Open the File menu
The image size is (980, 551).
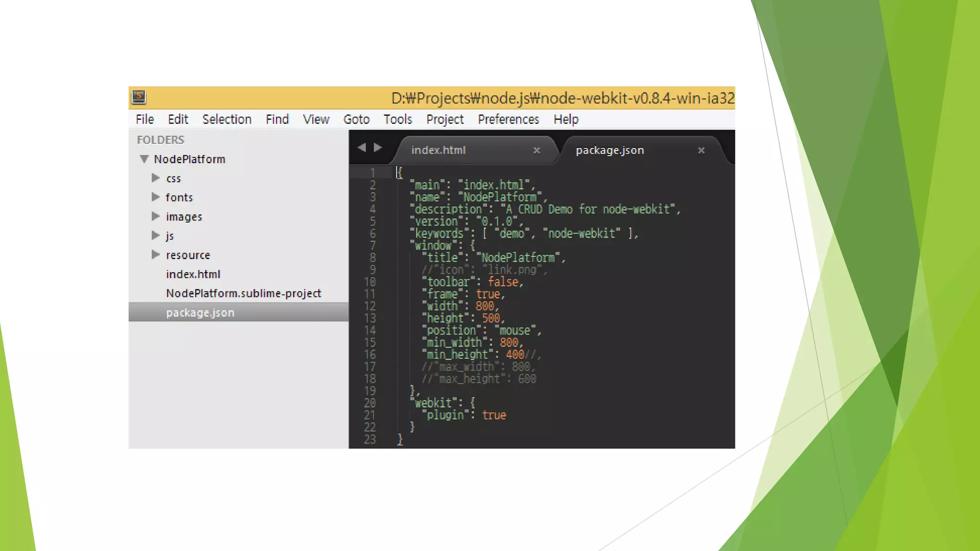point(145,119)
